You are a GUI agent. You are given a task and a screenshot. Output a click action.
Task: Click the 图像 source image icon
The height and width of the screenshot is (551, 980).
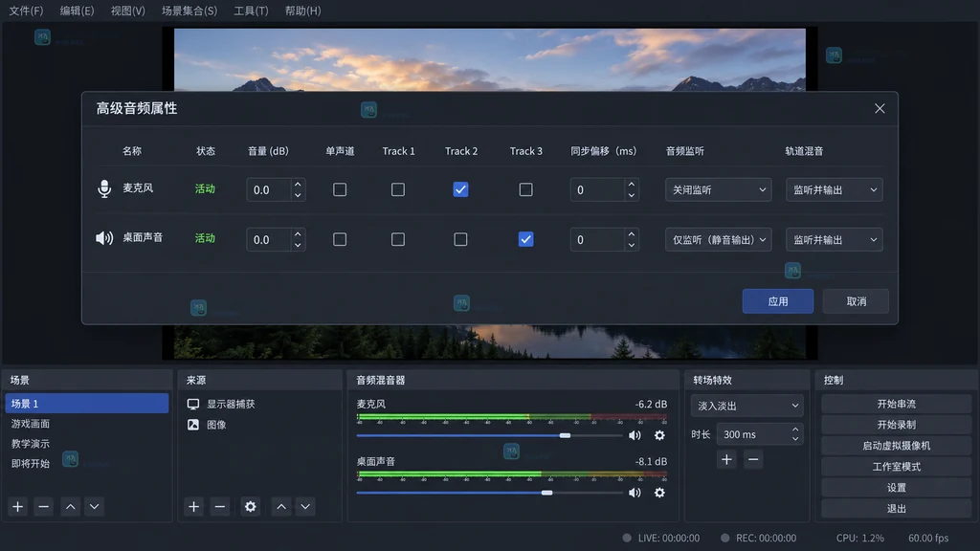[193, 425]
